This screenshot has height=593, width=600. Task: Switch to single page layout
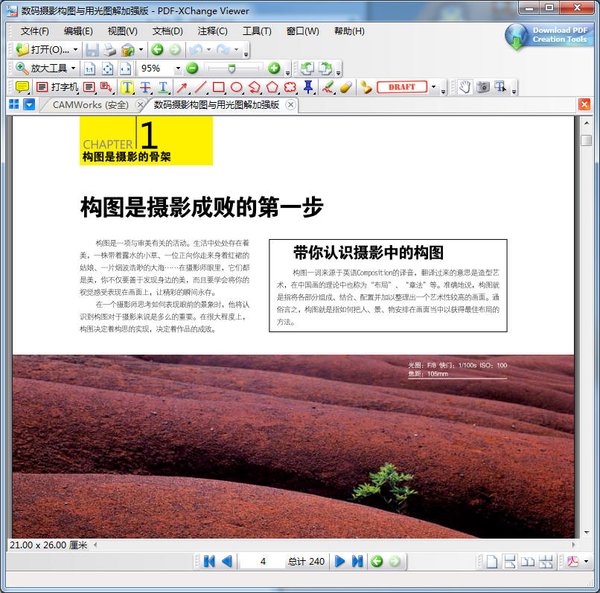click(x=492, y=562)
